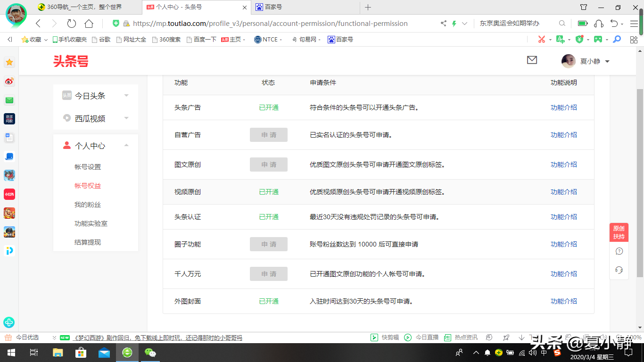Screen dimensions: 644x362
Task: Open 功能介绍 link for 视频原创
Action: (564, 192)
